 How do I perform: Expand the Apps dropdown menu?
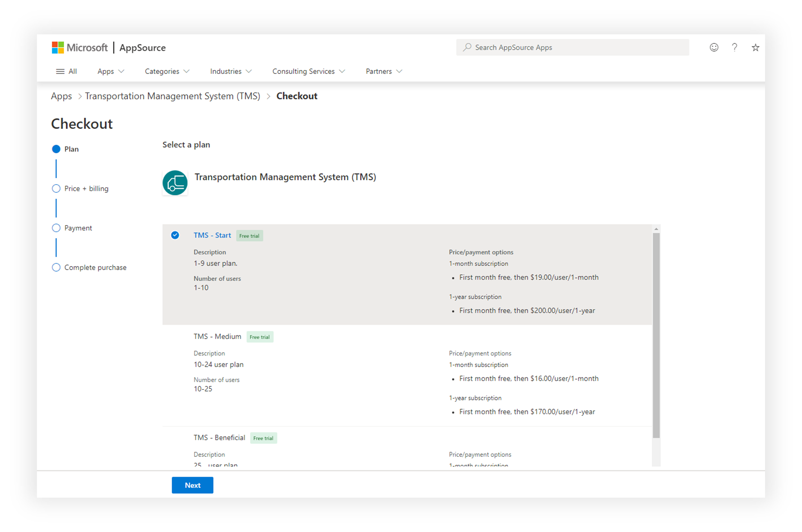point(110,71)
